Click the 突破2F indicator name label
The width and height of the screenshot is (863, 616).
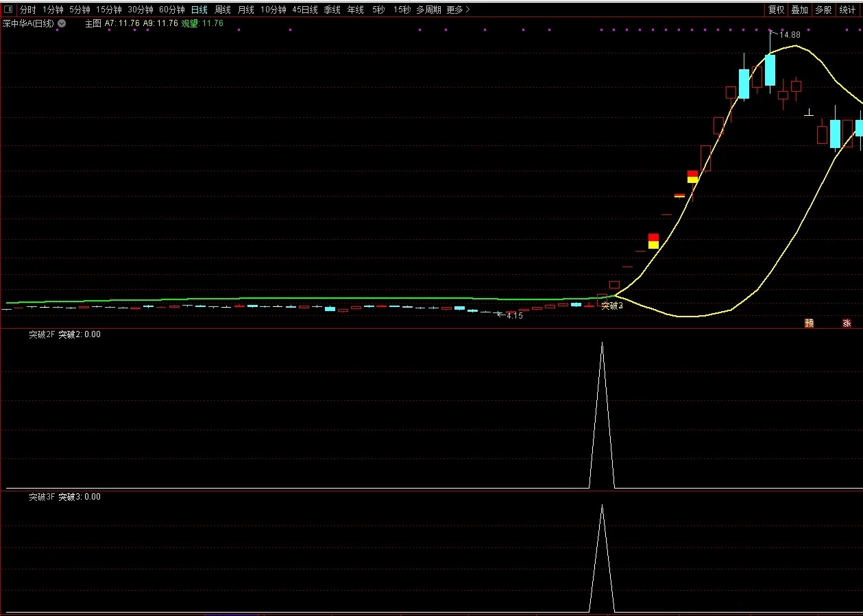coord(41,334)
